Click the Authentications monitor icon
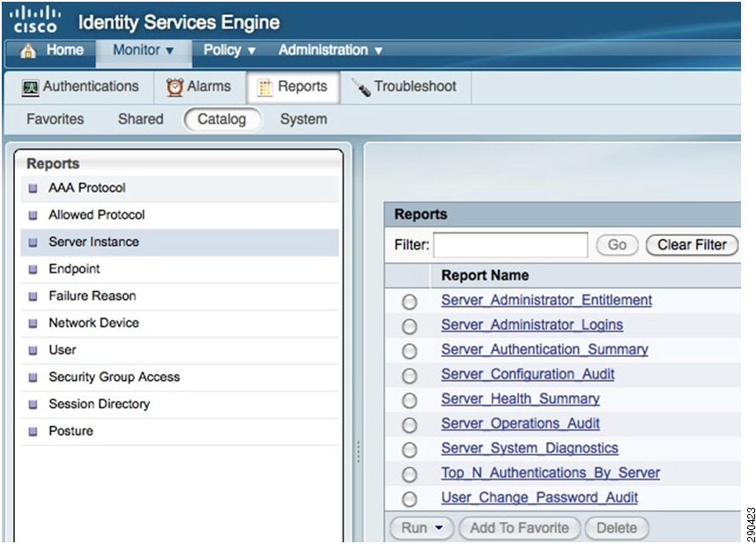Viewport: 756px width, 544px height. pyautogui.click(x=30, y=88)
